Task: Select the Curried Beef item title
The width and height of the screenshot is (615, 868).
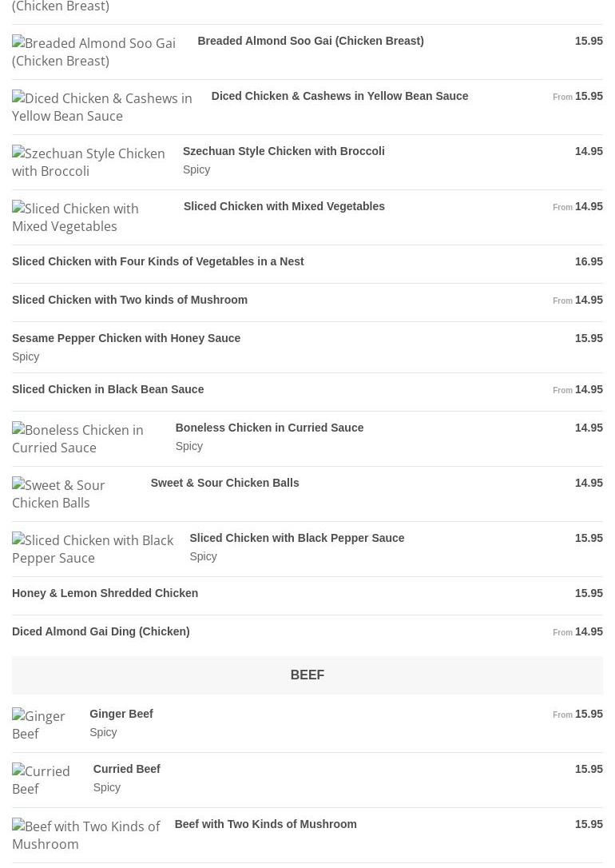Action: tap(127, 769)
